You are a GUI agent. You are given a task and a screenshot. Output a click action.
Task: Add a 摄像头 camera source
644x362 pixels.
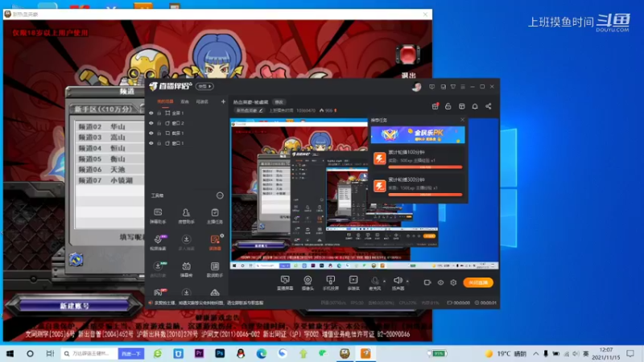(308, 282)
